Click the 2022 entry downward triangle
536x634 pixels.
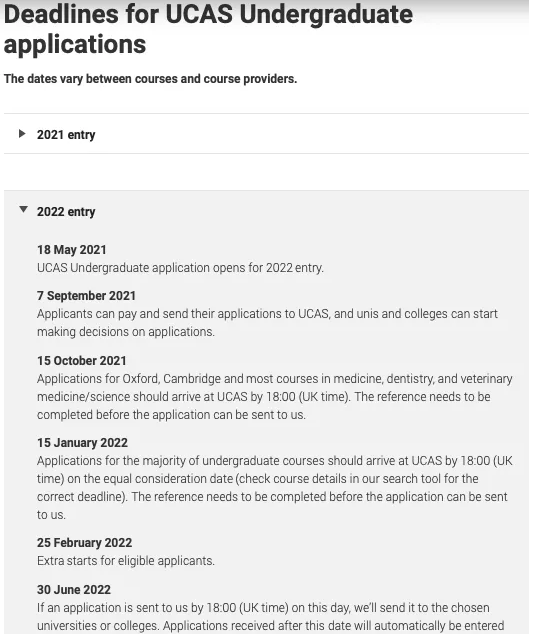click(x=23, y=209)
